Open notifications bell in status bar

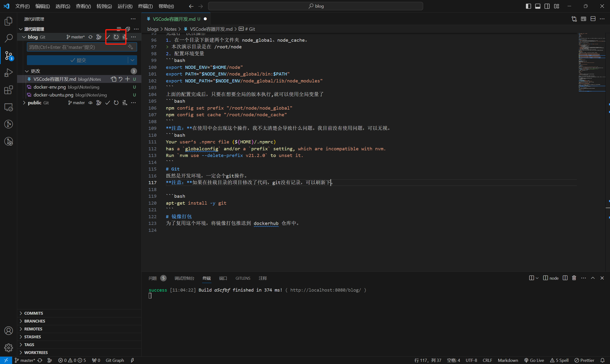[602, 360]
